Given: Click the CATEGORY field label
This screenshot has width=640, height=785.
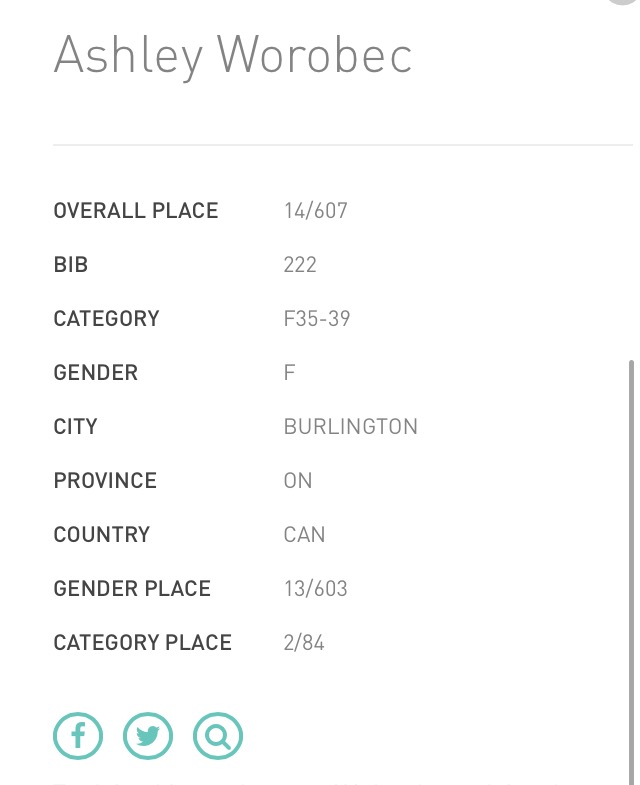Looking at the screenshot, I should [107, 319].
